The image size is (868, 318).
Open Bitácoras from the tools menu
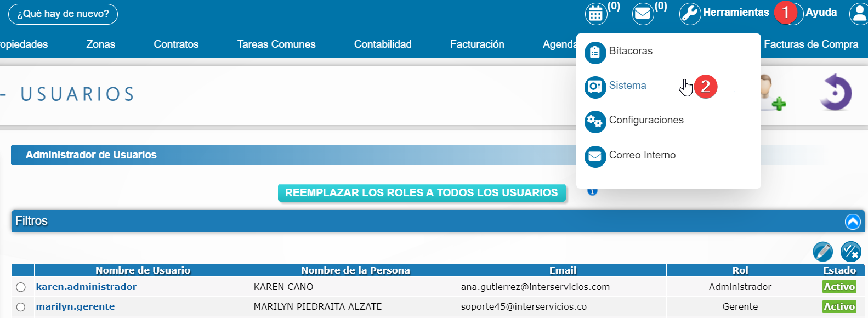pyautogui.click(x=631, y=51)
